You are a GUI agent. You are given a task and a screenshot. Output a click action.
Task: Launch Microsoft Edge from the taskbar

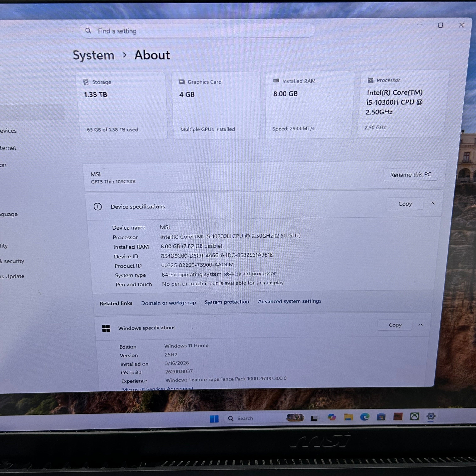(365, 417)
